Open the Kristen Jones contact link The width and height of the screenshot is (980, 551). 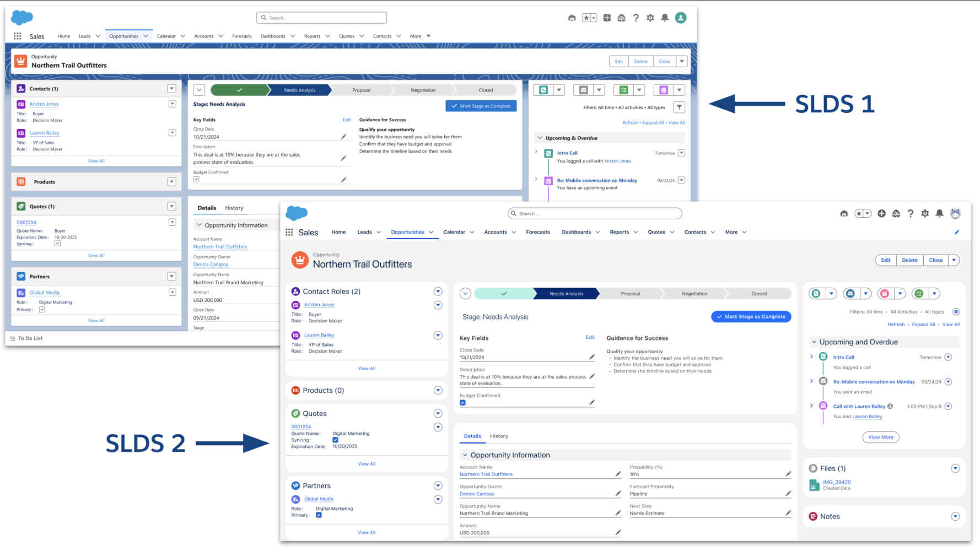pos(319,304)
